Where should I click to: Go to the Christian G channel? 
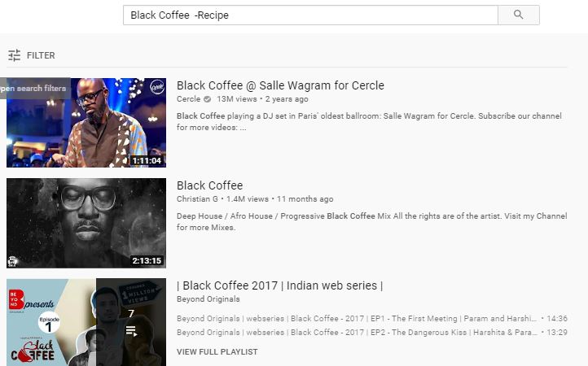pos(197,199)
